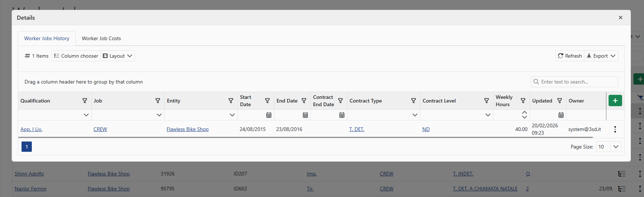Expand the Entity filter dropdown

(x=232, y=115)
